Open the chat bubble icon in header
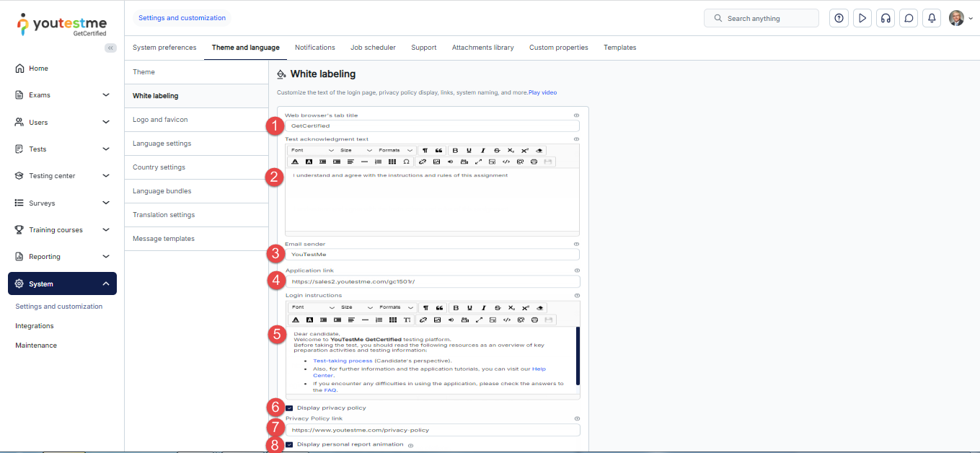The image size is (980, 453). (x=909, y=18)
